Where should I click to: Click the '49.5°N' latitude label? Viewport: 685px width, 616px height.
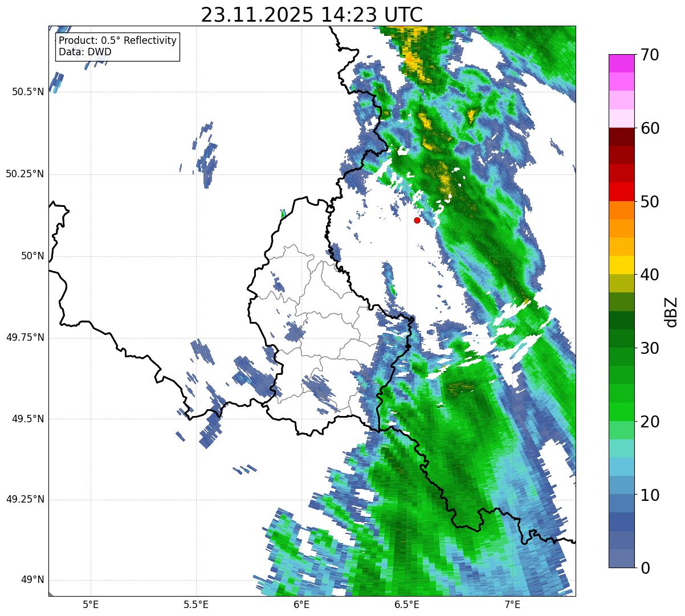pyautogui.click(x=28, y=419)
